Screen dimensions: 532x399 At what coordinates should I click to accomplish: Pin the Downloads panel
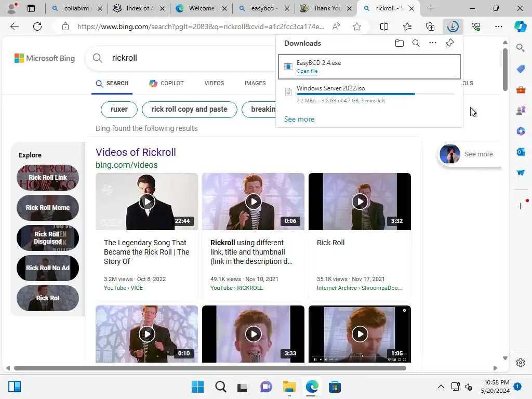(x=449, y=43)
